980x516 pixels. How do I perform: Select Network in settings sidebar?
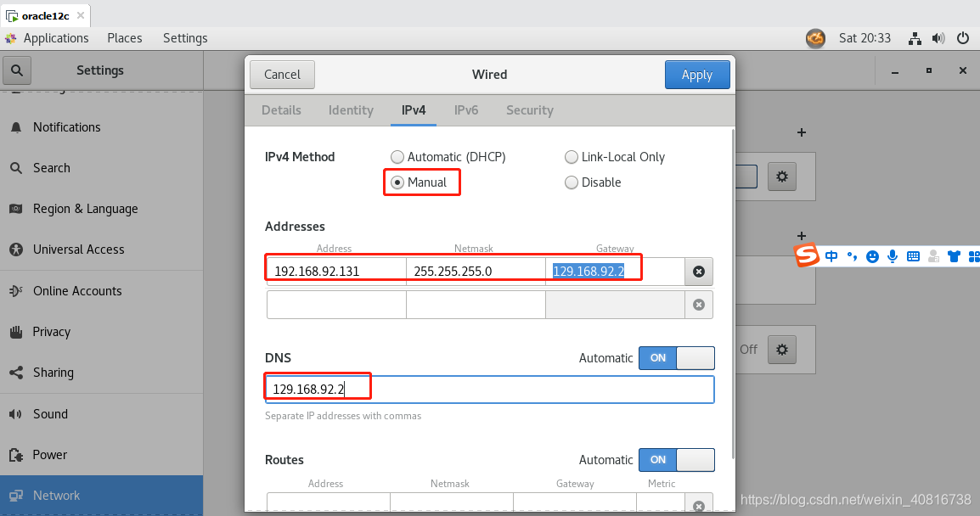tap(101, 496)
